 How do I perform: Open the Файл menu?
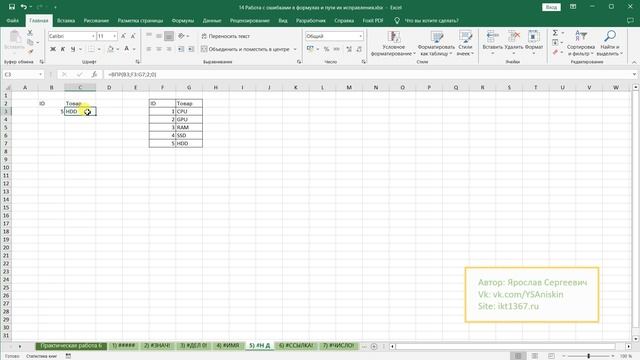[x=13, y=20]
